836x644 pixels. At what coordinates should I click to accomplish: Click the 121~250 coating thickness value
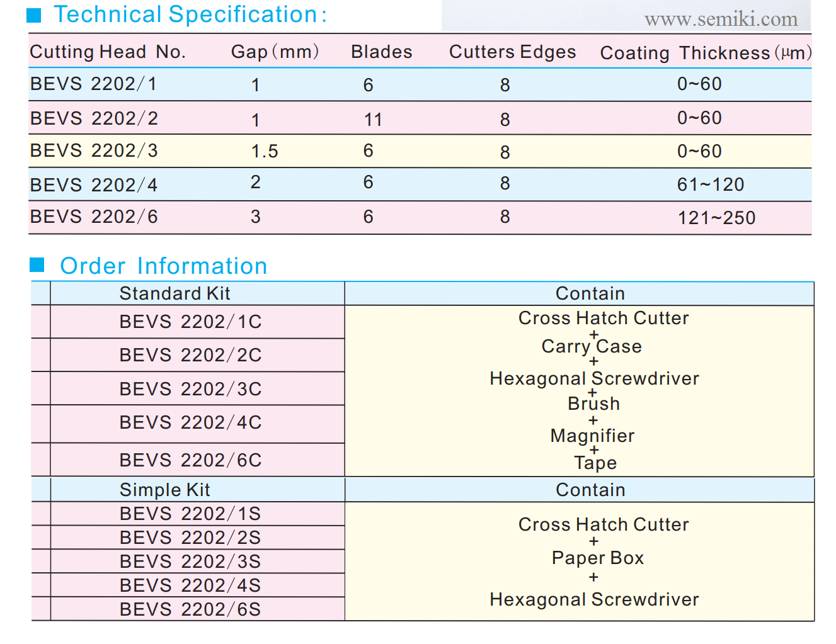(716, 218)
